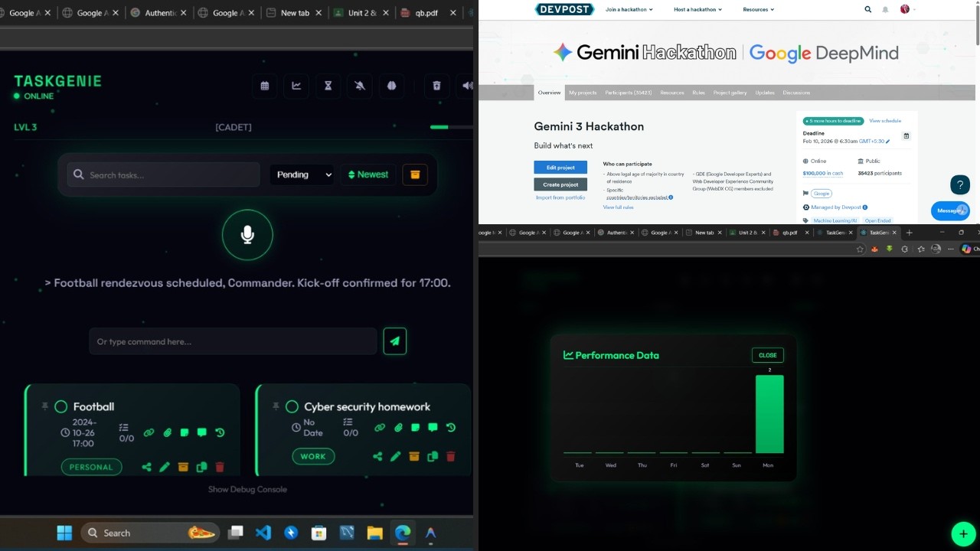Image resolution: width=980 pixels, height=551 pixels.
Task: Pin the Cyber security homework task
Action: (276, 406)
